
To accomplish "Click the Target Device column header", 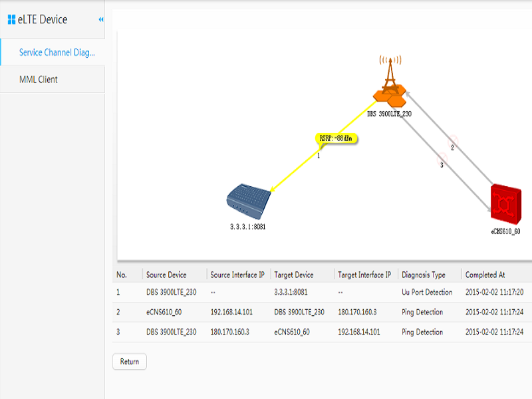I will pos(294,275).
